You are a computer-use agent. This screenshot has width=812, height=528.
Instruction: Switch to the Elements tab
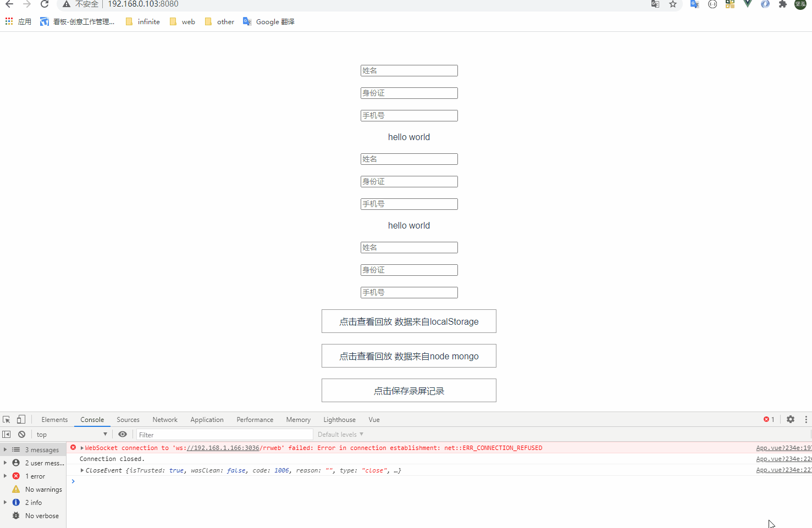pos(54,420)
